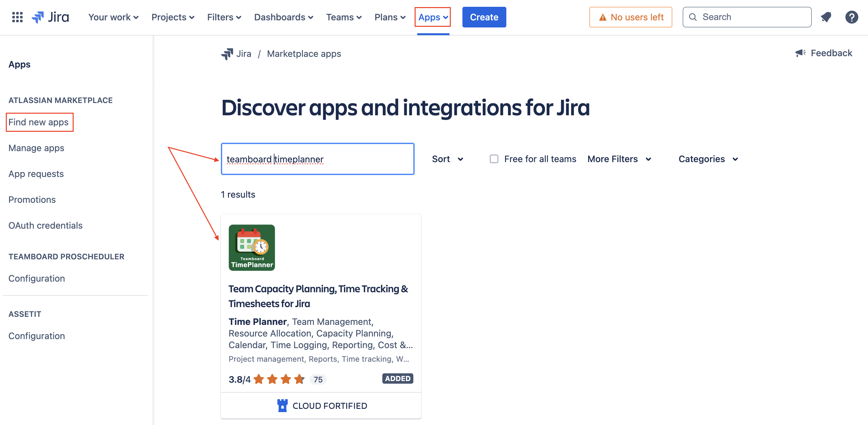Image resolution: width=868 pixels, height=425 pixels.
Task: Open the Sort dropdown
Action: click(x=448, y=159)
